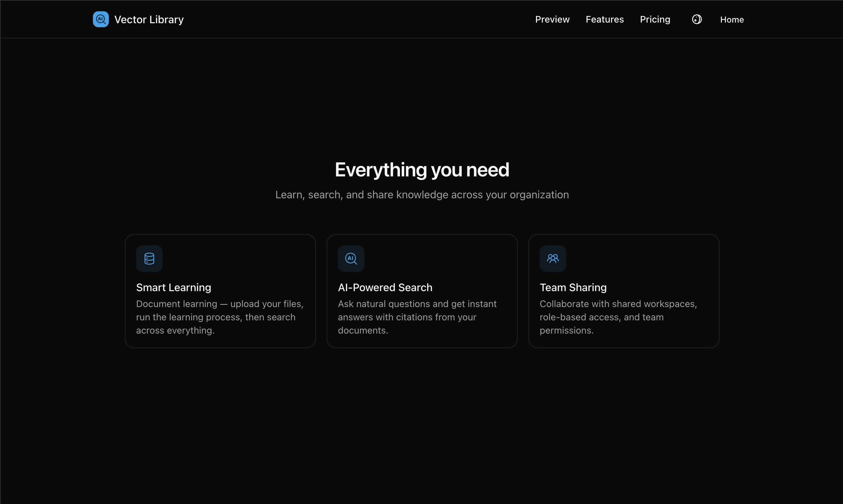
Task: Click the Smart Learning card title
Action: (173, 287)
